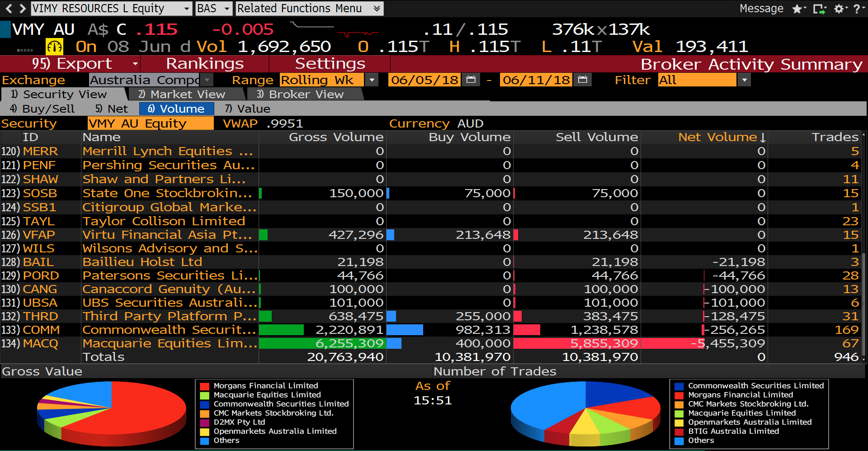
Task: Select the Volume sub-view
Action: point(176,109)
